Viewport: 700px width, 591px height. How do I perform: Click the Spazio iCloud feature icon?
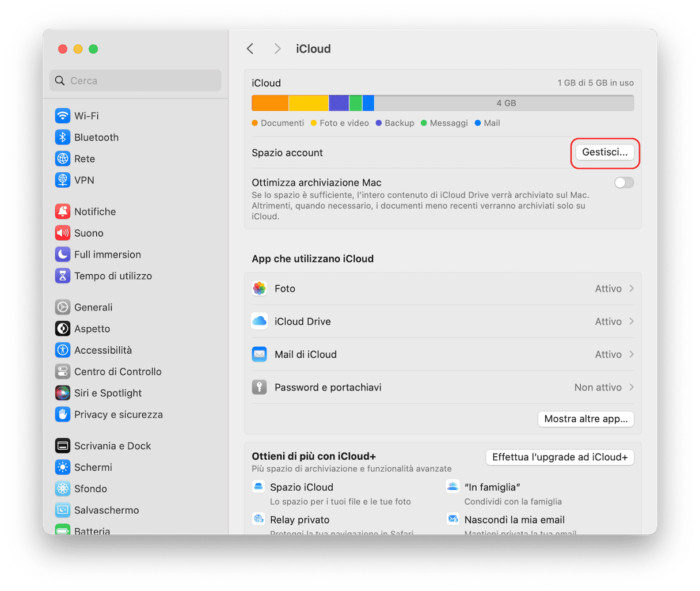tap(258, 487)
